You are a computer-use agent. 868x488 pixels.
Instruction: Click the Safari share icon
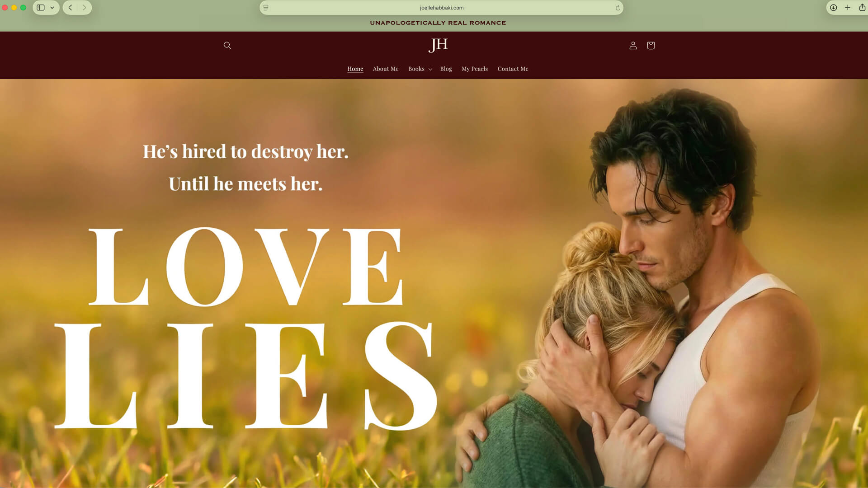[x=862, y=8]
